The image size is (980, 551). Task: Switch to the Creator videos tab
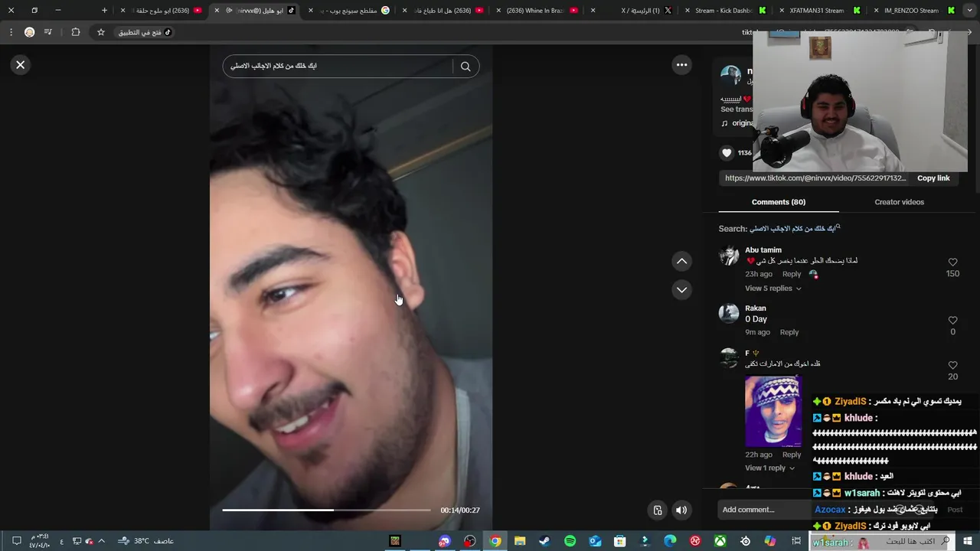(899, 202)
